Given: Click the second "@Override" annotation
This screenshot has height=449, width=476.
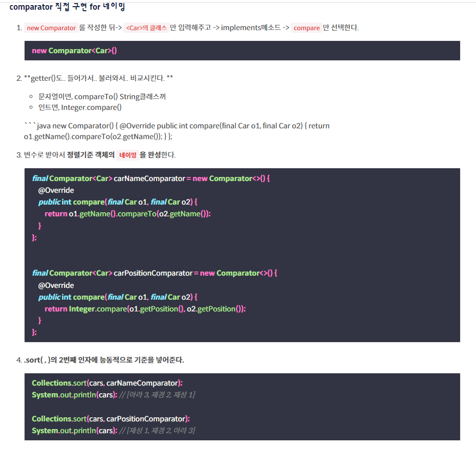Looking at the screenshot, I should tap(56, 285).
